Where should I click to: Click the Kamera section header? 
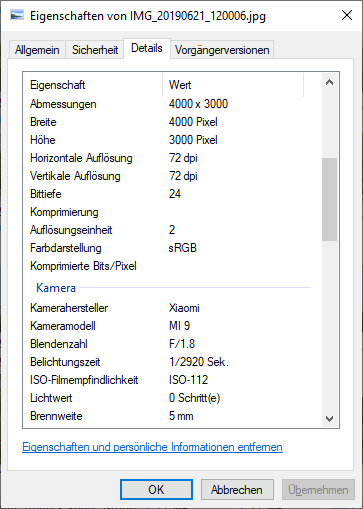click(56, 288)
